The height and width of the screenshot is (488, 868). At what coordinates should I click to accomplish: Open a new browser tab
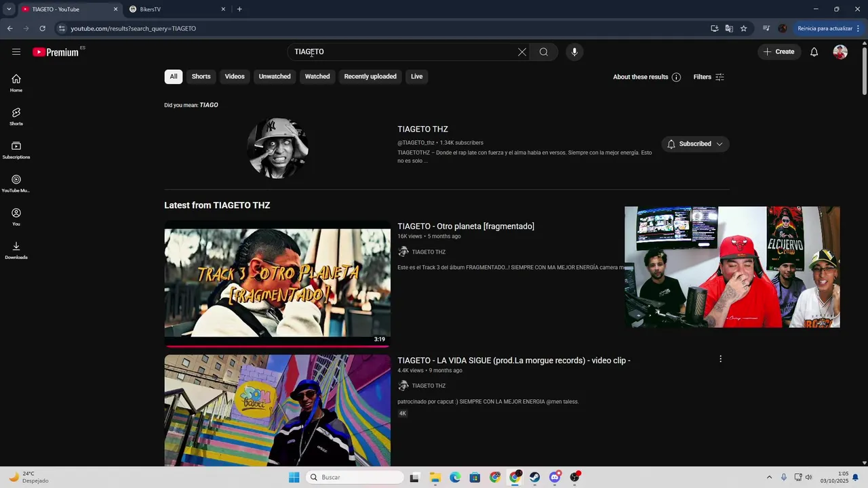point(239,9)
